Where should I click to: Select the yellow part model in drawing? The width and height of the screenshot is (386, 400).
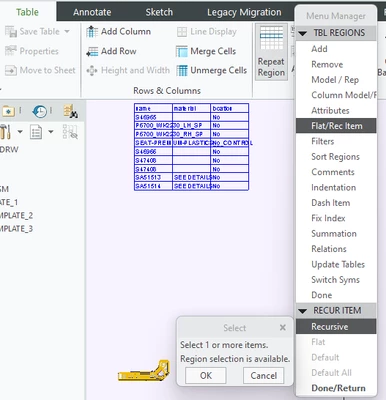[x=144, y=370]
